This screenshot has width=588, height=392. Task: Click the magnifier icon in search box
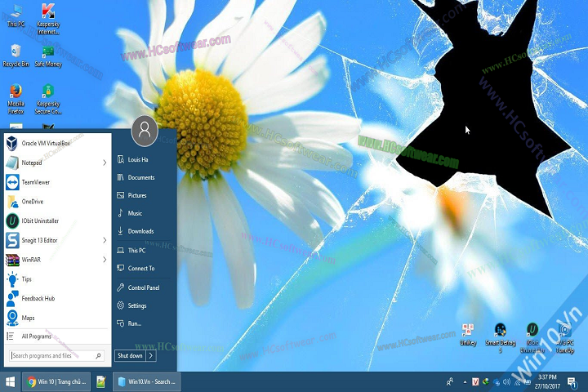pyautogui.click(x=98, y=355)
